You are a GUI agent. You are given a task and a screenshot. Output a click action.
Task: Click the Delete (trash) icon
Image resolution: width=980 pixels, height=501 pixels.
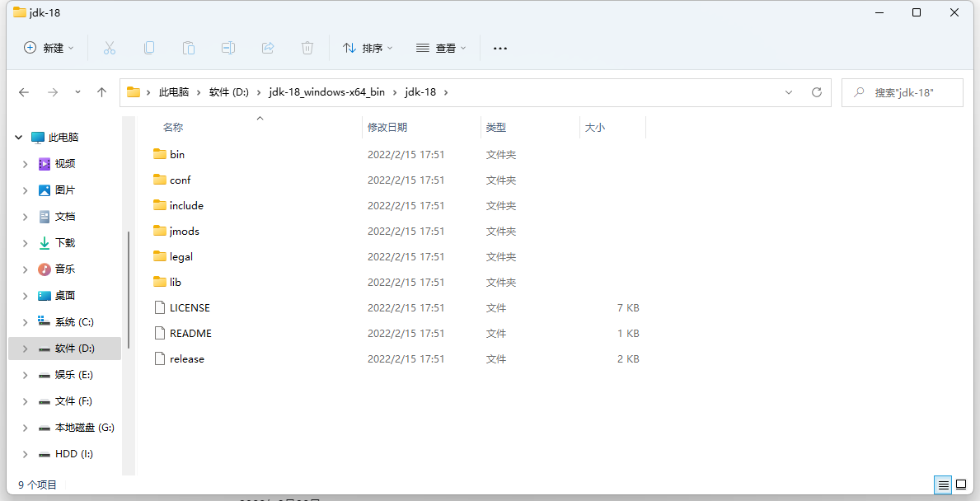click(307, 48)
